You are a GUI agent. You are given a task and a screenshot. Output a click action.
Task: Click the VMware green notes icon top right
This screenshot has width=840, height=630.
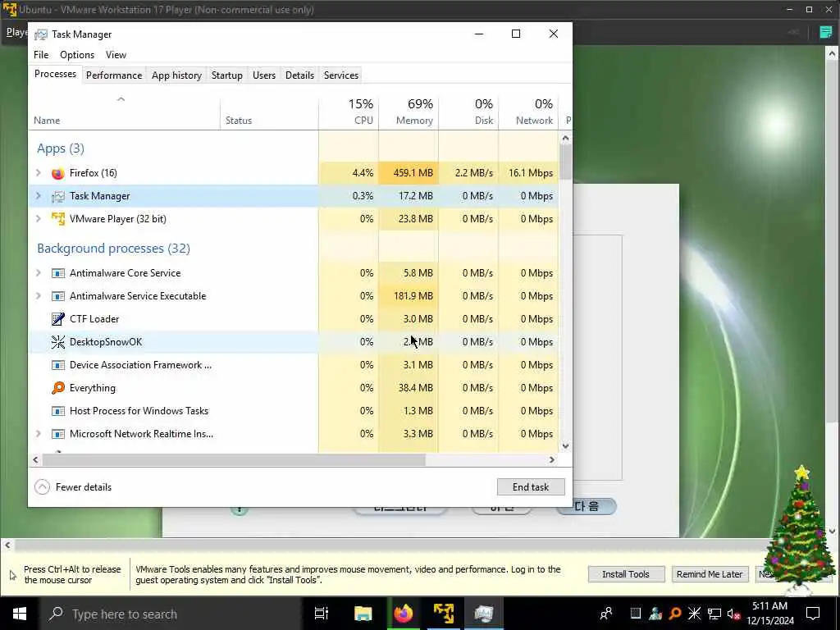coord(826,33)
